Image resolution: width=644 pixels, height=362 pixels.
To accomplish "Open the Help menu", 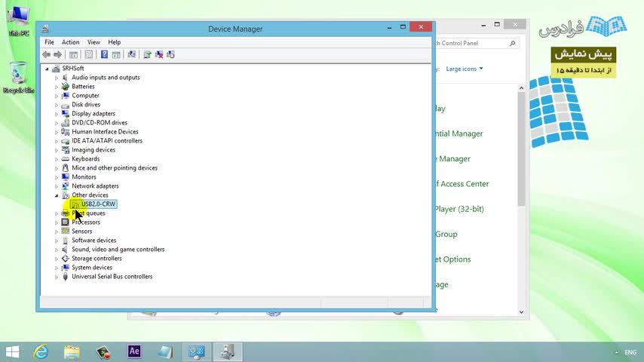I will pyautogui.click(x=114, y=42).
